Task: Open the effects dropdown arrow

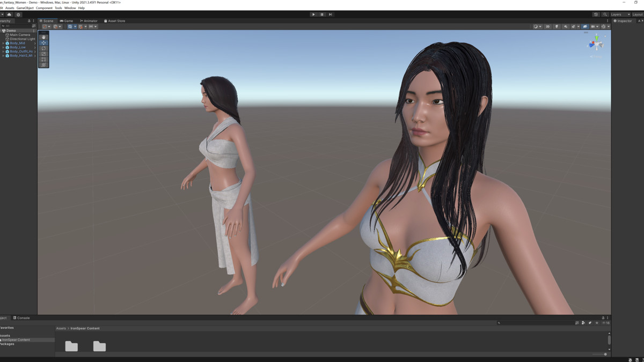Action: pyautogui.click(x=579, y=26)
